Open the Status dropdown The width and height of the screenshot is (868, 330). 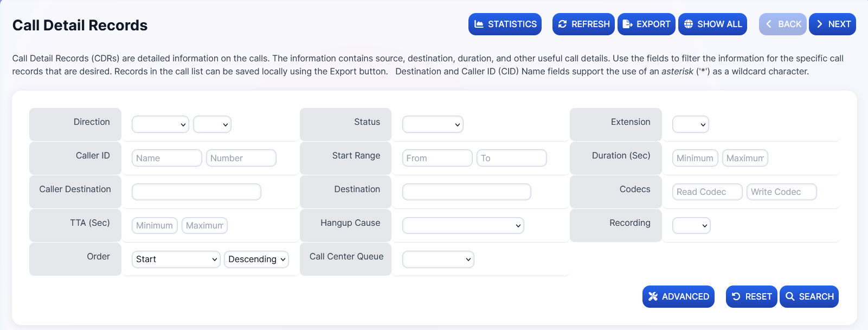click(433, 124)
